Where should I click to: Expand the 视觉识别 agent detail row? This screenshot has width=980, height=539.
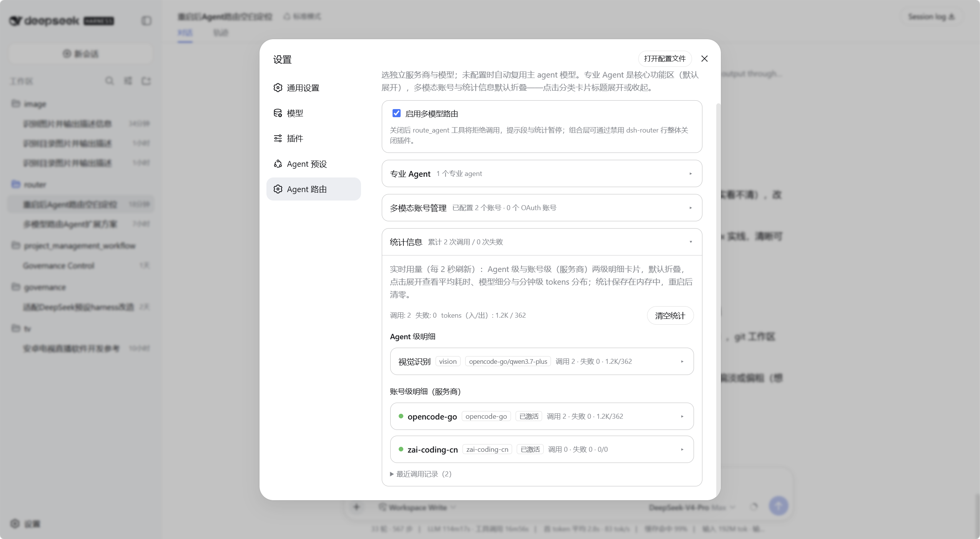tap(542, 361)
